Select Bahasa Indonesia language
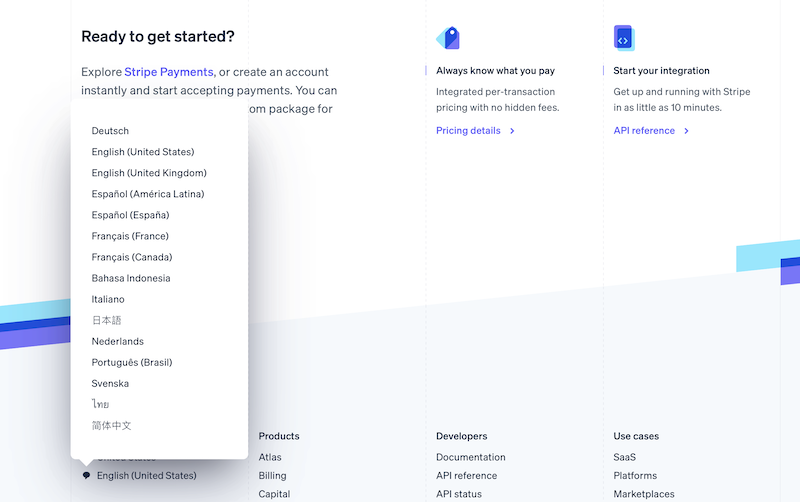This screenshot has height=502, width=800. tap(131, 278)
